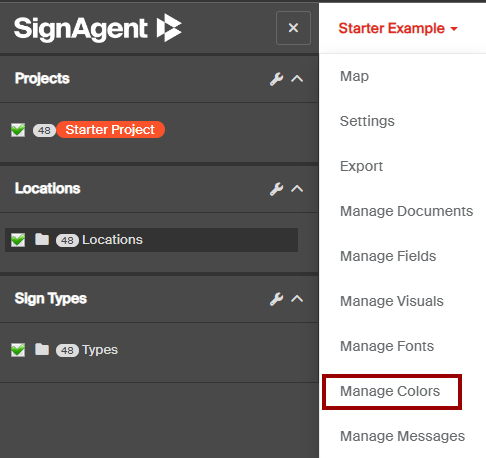Close the sidebar with the X button
The height and width of the screenshot is (458, 486).
click(x=293, y=28)
